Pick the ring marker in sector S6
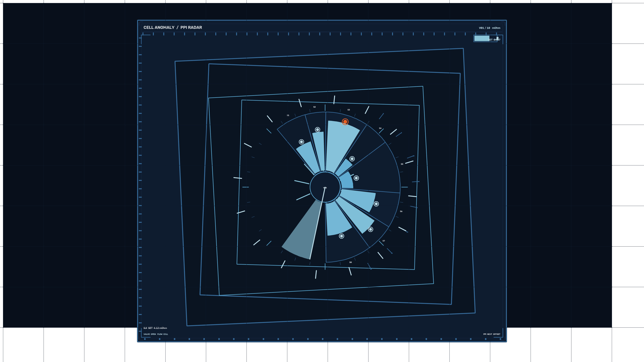 (x=376, y=204)
